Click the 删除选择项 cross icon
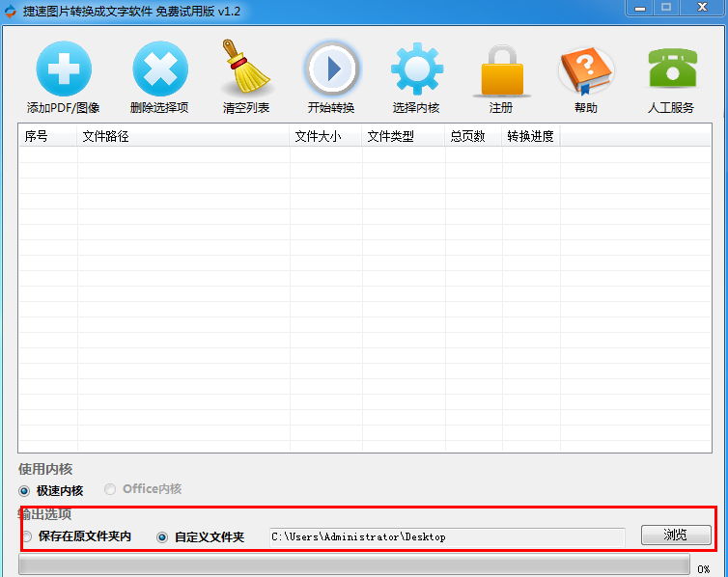Screen dimensions: 728x577 160,69
